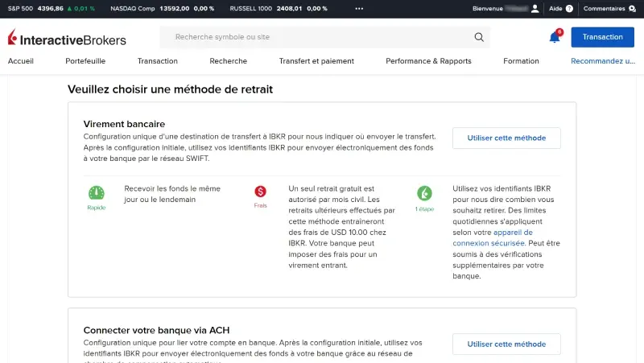
Task: Click the text about the USD 10.00 fee
Action: (x=341, y=227)
